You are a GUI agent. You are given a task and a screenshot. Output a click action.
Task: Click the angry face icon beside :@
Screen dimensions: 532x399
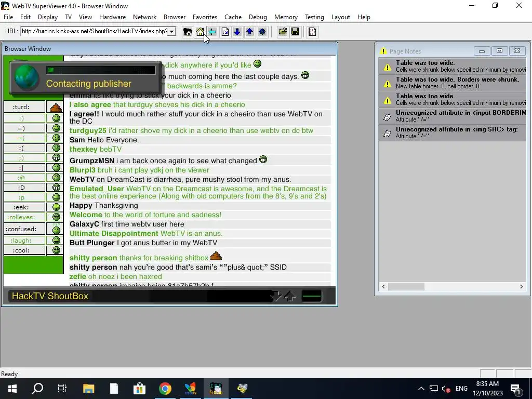pos(56,178)
